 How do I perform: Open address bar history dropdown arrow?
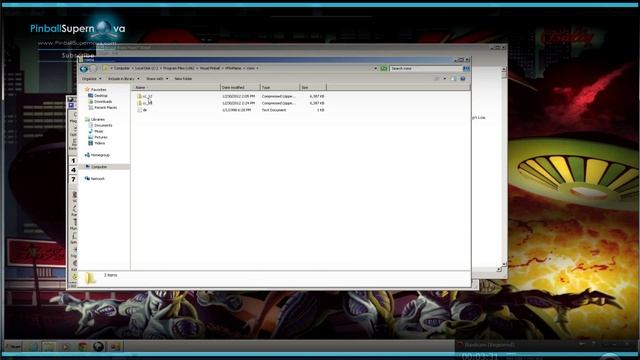(375, 69)
